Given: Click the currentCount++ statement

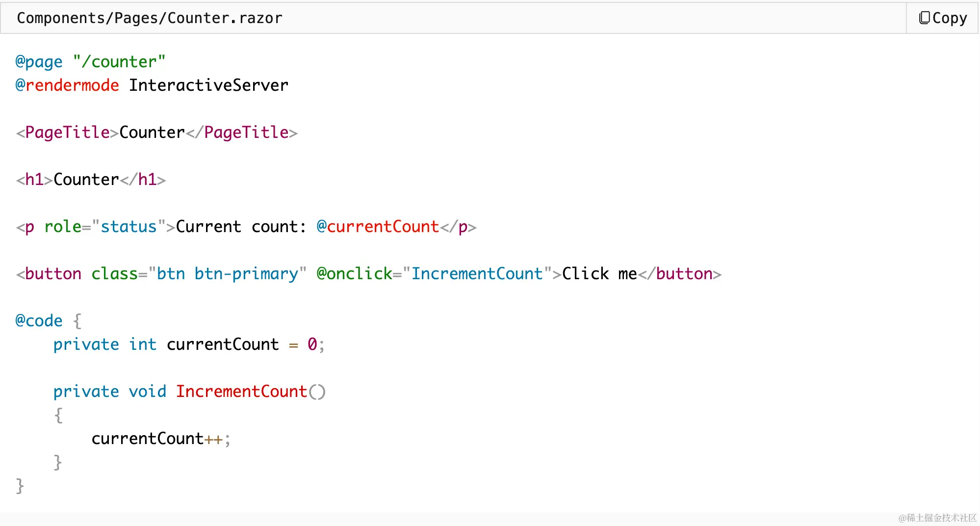Looking at the screenshot, I should [157, 439].
